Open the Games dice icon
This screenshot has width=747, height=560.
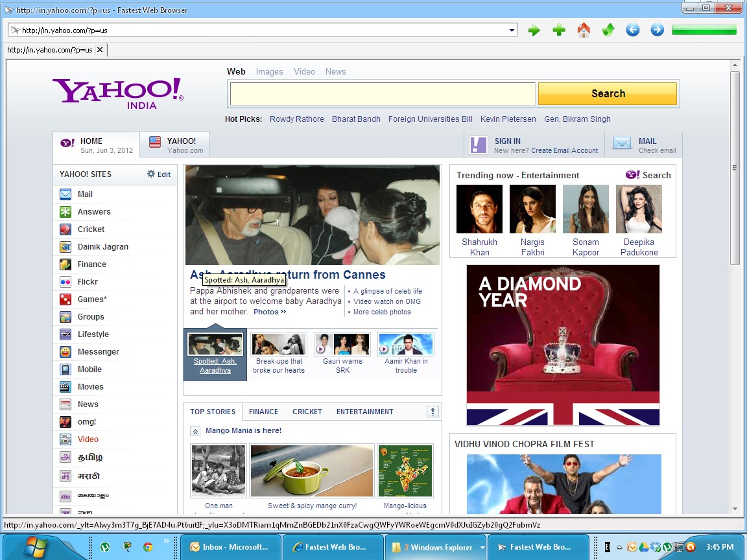65,299
